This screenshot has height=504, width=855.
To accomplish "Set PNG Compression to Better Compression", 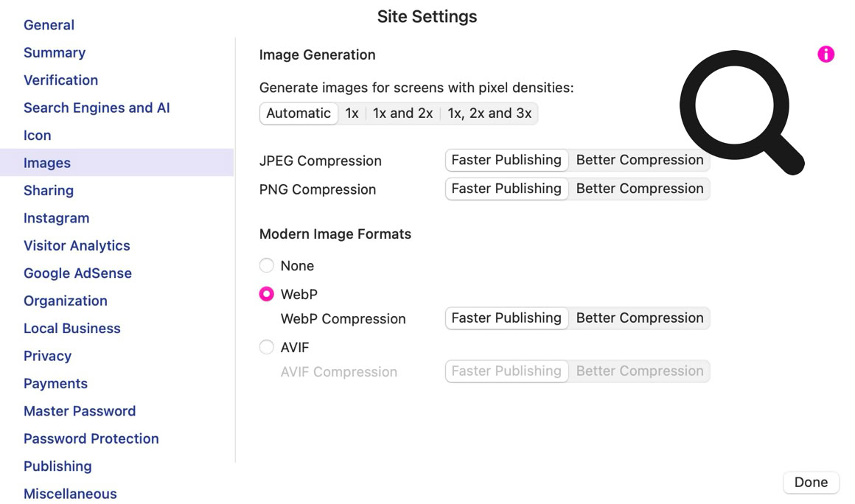I will coord(639,189).
